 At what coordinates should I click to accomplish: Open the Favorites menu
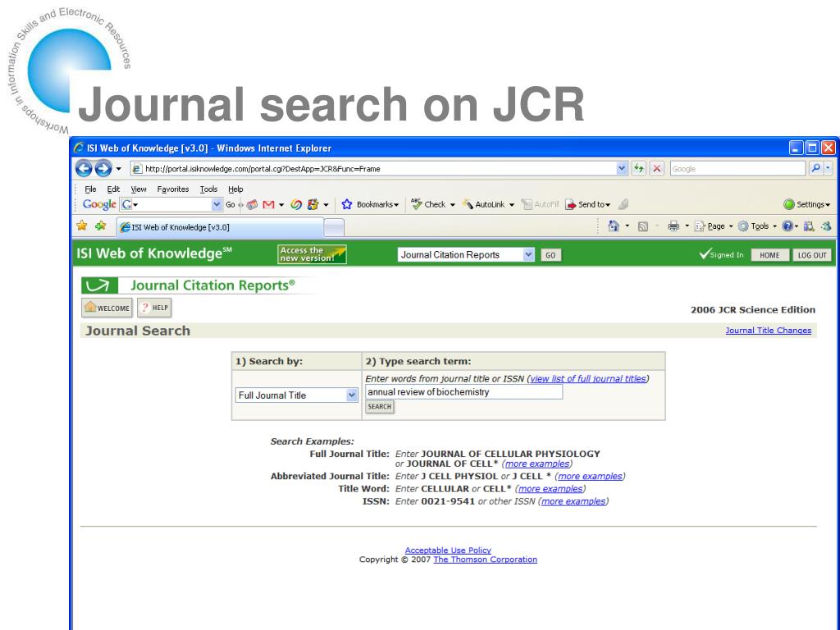click(173, 189)
